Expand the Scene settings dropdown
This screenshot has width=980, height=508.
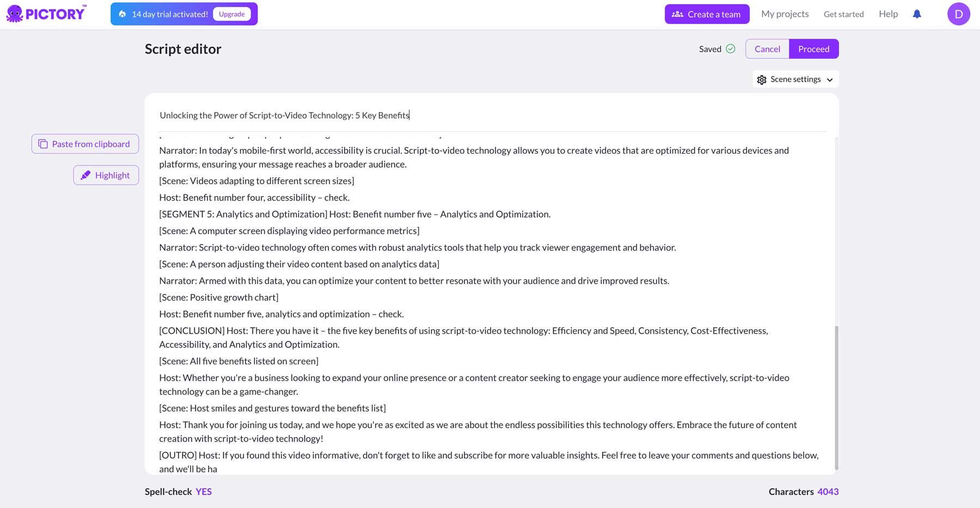(x=795, y=79)
